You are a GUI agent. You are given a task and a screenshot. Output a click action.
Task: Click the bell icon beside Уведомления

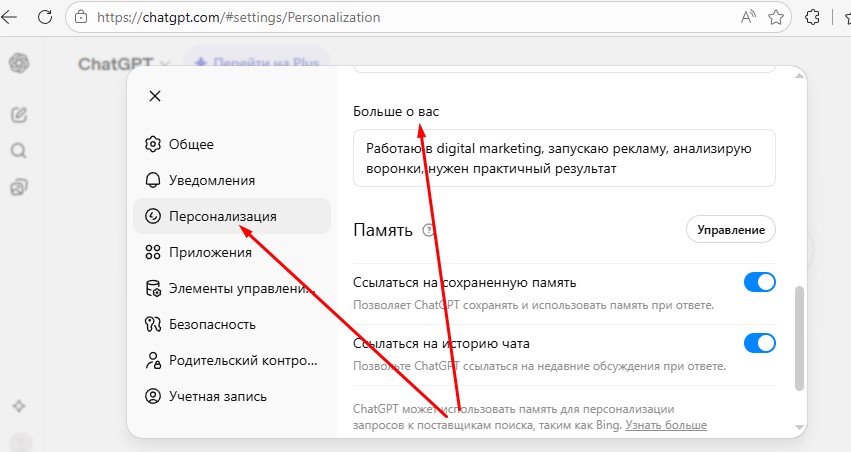pos(153,180)
